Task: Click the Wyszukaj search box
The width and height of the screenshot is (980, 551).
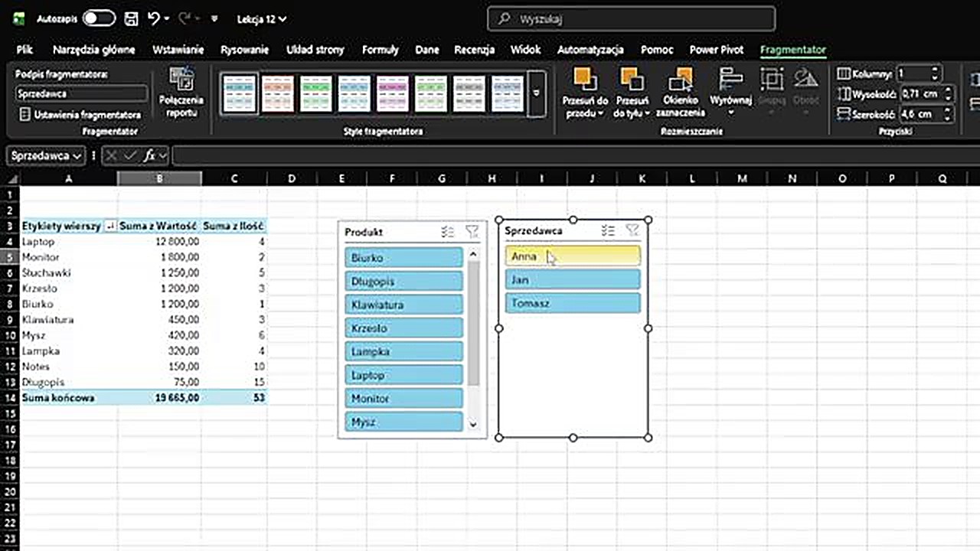Action: (631, 18)
